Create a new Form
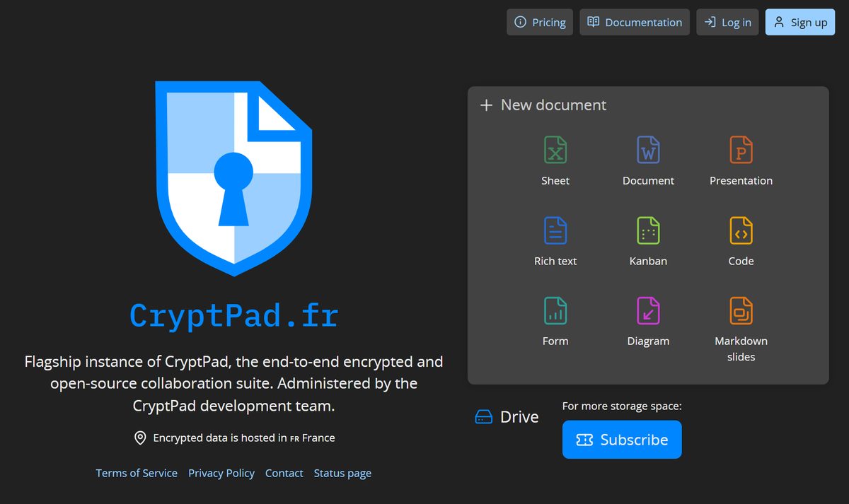The width and height of the screenshot is (849, 504). 555,321
